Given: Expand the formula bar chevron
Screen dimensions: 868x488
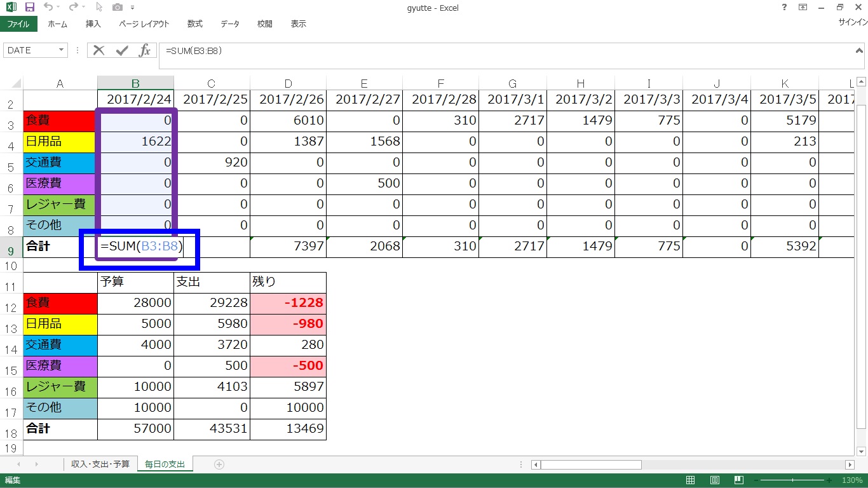Looking at the screenshot, I should 860,50.
